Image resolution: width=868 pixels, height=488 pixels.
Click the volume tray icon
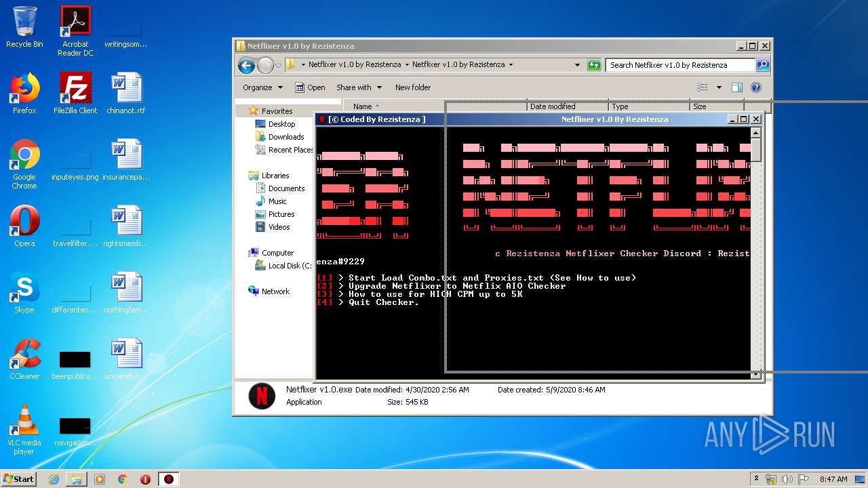pos(787,479)
